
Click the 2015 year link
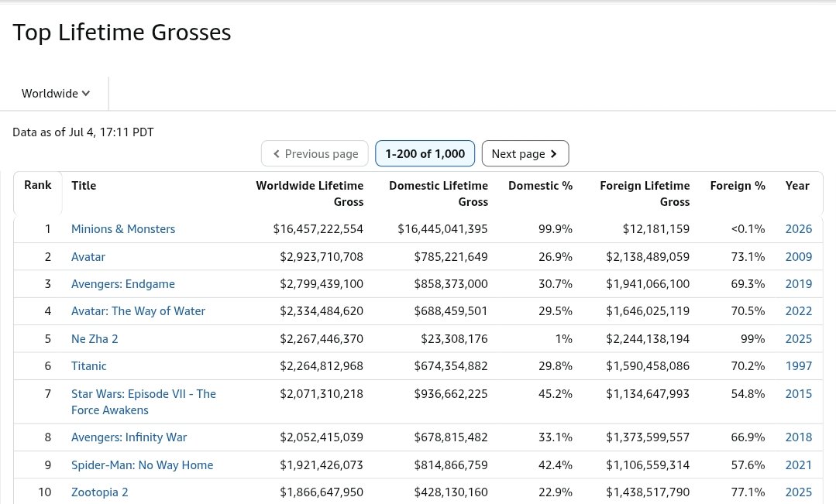pyautogui.click(x=799, y=393)
